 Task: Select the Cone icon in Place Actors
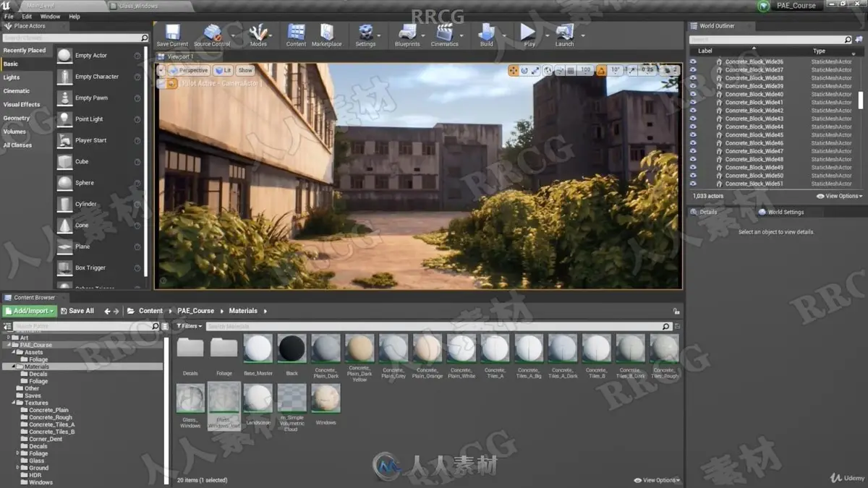(64, 226)
